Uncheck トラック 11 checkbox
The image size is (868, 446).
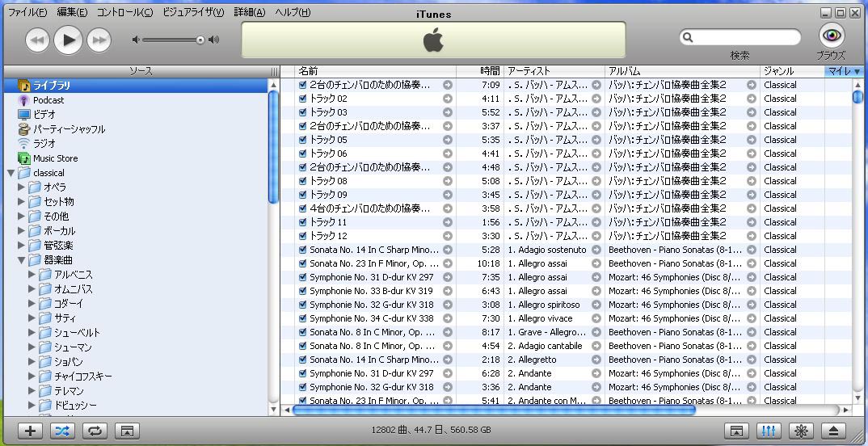coord(302,222)
